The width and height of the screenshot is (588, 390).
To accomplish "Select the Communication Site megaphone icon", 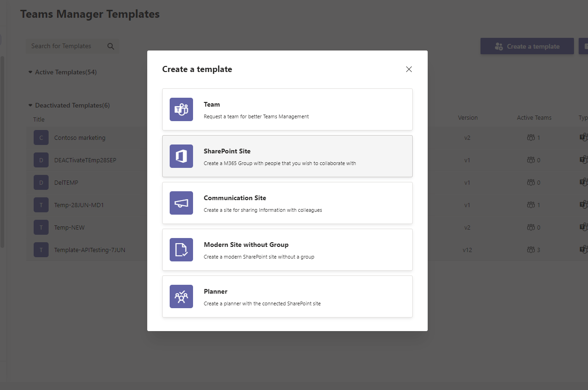I will pos(181,203).
